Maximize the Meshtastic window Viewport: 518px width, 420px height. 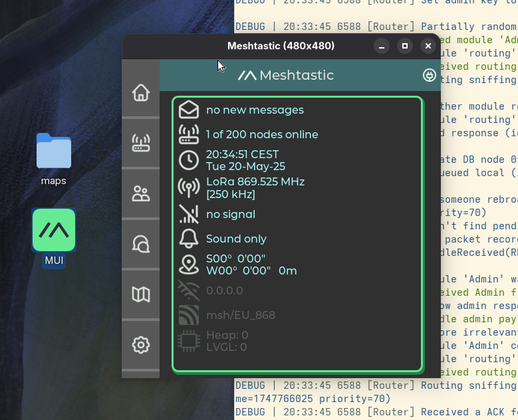pos(405,46)
